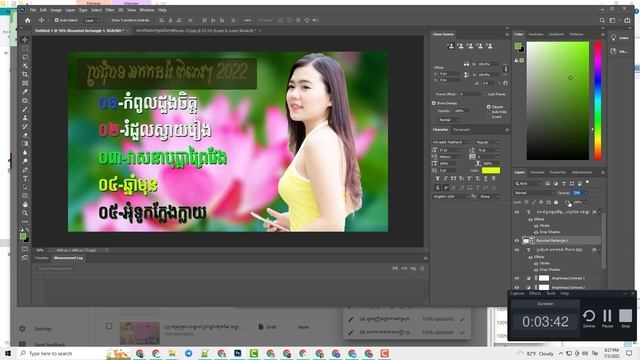640x360 pixels.
Task: Open Layers panel menu icon
Action: (x=603, y=172)
